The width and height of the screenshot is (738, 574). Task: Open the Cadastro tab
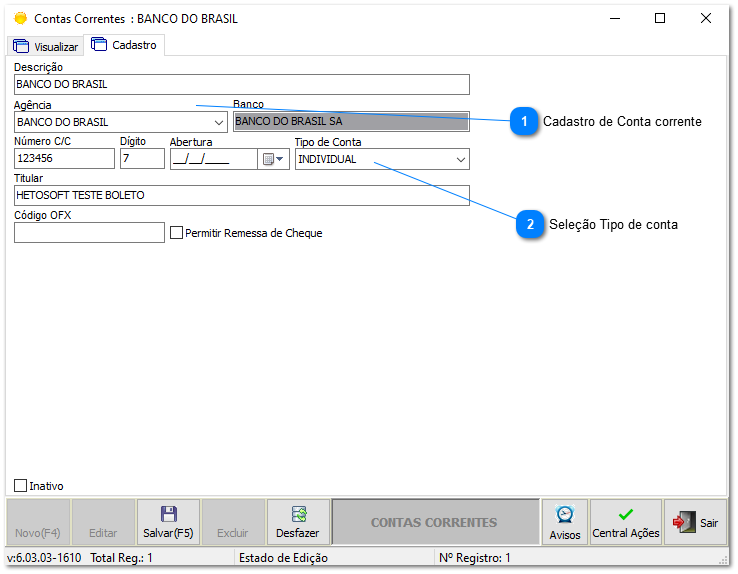coord(124,45)
